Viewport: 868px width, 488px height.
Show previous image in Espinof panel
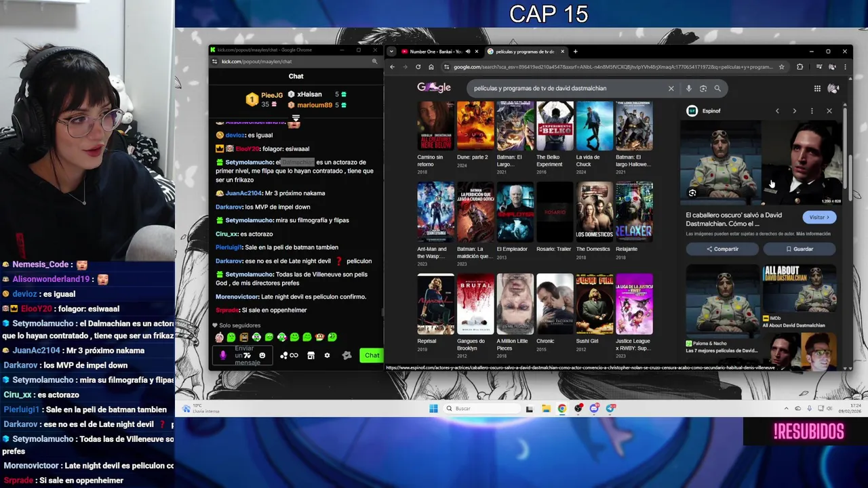pos(777,111)
